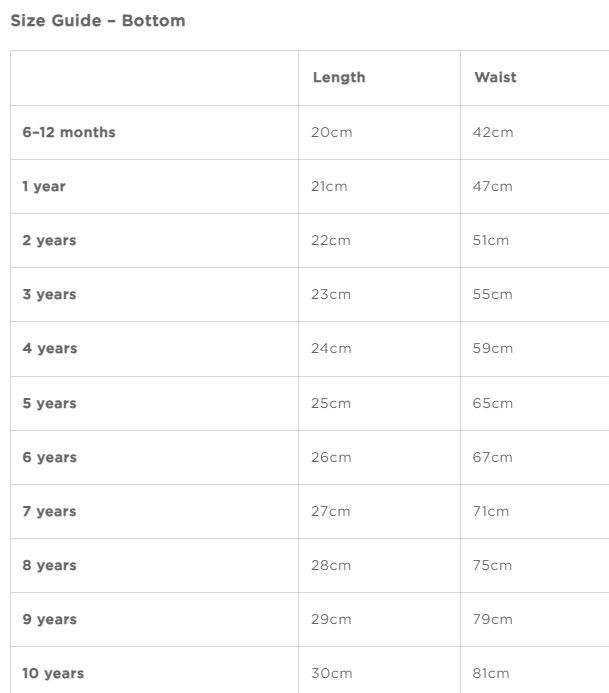Select the "1 year" row label
609x693 pixels.
coord(44,186)
